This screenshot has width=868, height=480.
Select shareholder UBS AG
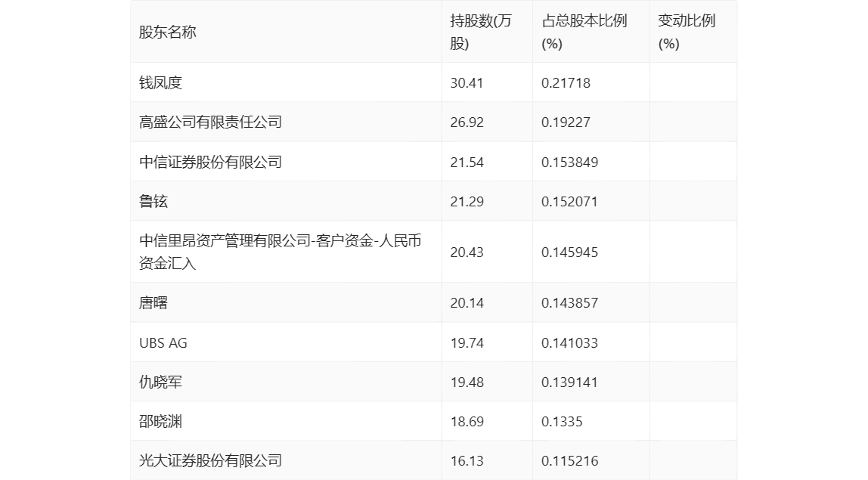tap(163, 342)
